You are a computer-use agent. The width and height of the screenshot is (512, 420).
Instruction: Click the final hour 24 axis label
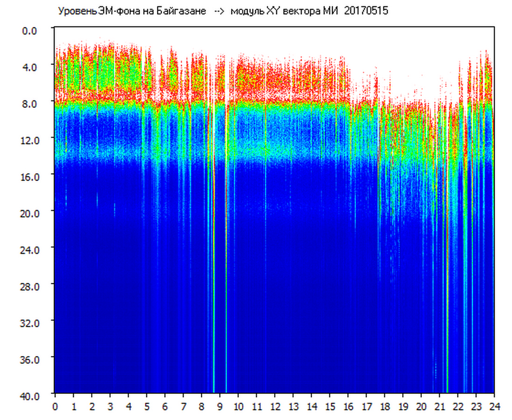point(494,406)
